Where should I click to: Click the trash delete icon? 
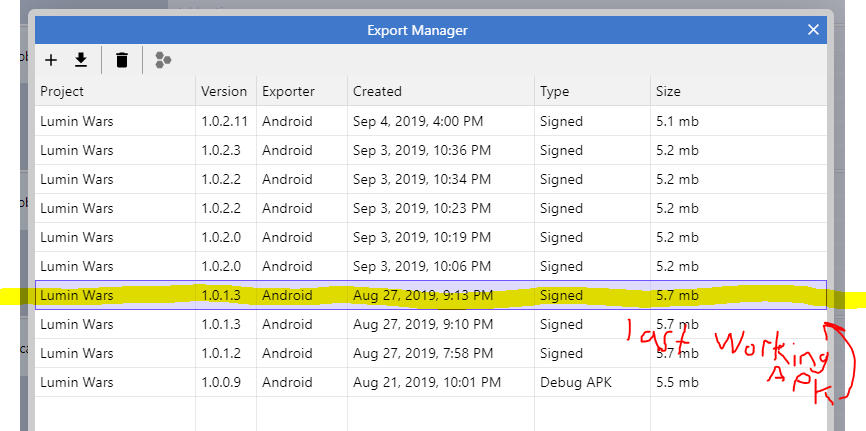coord(122,60)
